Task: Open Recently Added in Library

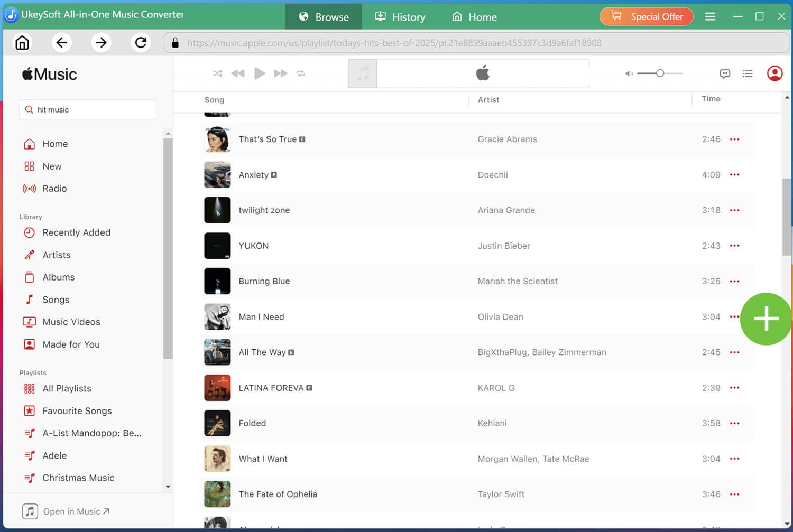Action: point(67,232)
